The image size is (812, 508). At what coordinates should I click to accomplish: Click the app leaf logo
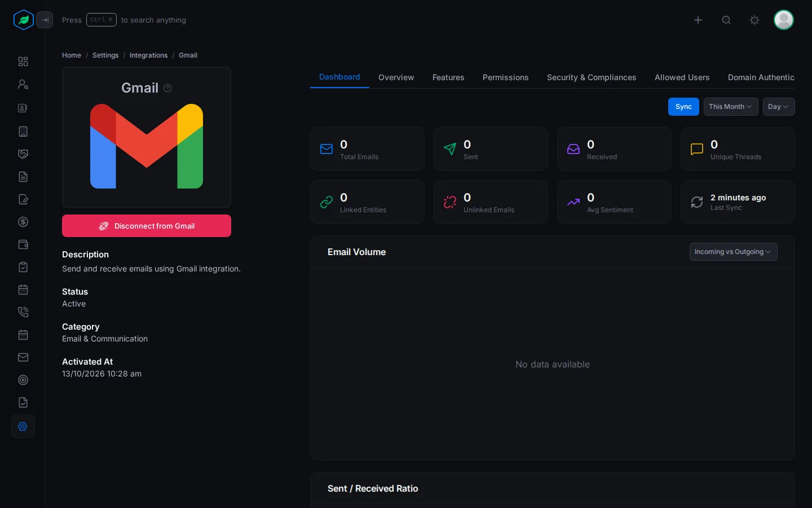click(24, 20)
